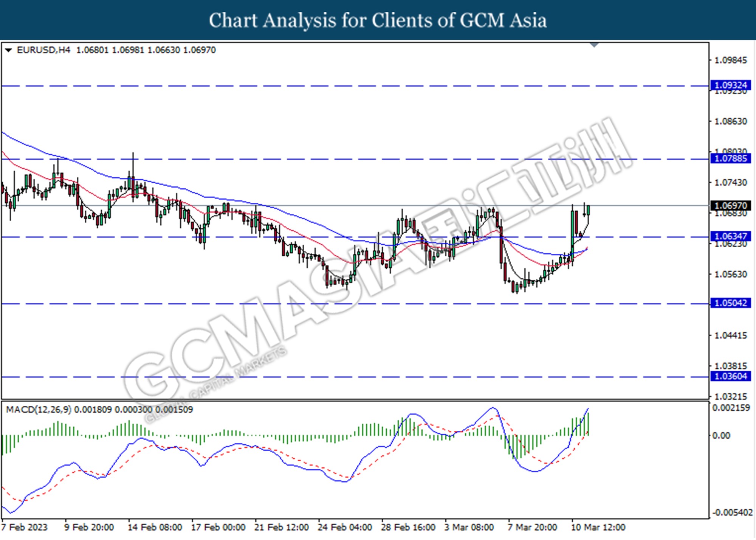The width and height of the screenshot is (756, 540).
Task: Click the 17 Feb 00:00 time label
Action: (x=218, y=528)
